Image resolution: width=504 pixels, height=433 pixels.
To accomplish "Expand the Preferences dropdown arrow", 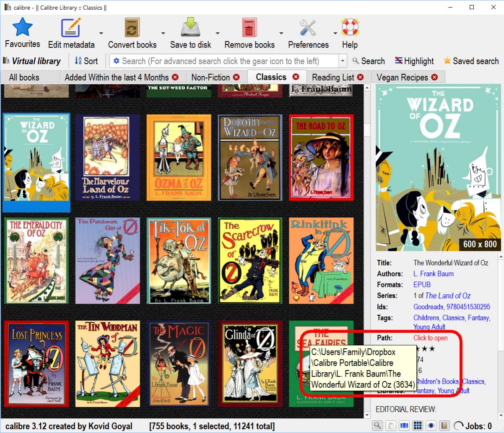I will (x=335, y=34).
